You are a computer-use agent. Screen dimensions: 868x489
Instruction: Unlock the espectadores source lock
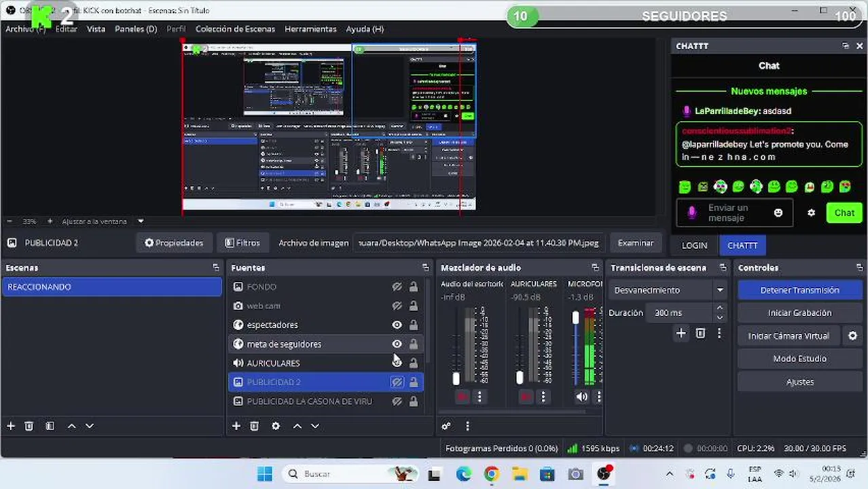[x=413, y=325]
